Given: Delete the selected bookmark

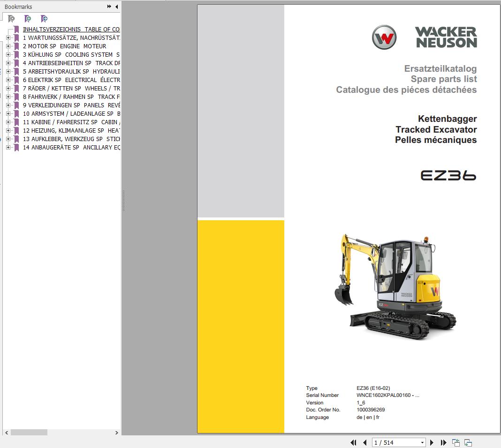Looking at the screenshot, I should click(10, 18).
